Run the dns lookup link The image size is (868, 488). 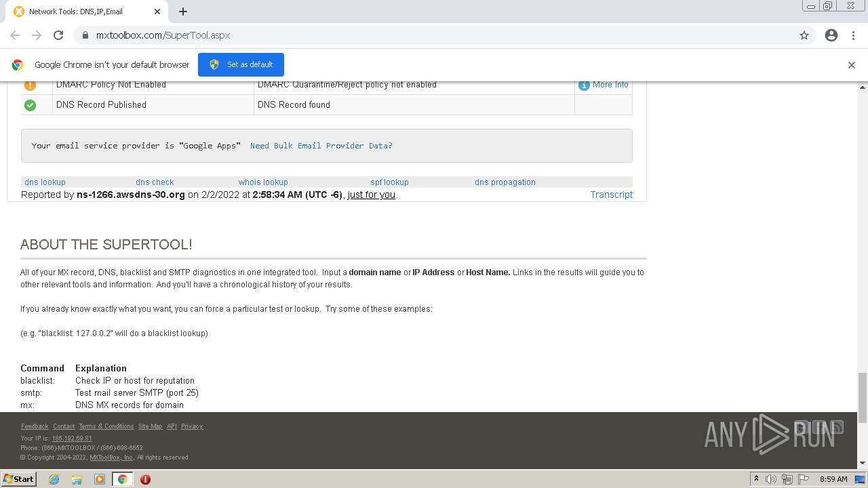click(x=45, y=182)
